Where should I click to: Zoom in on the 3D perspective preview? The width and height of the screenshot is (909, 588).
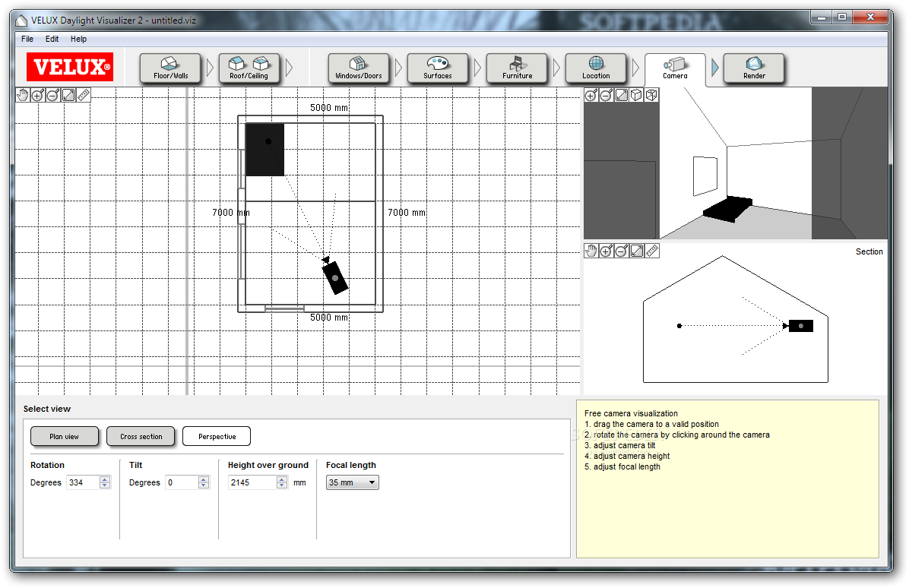[591, 95]
